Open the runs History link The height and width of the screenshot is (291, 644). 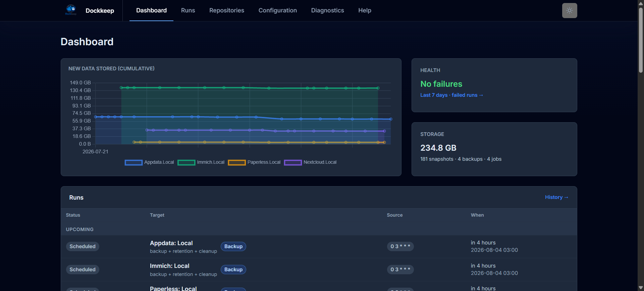point(556,197)
